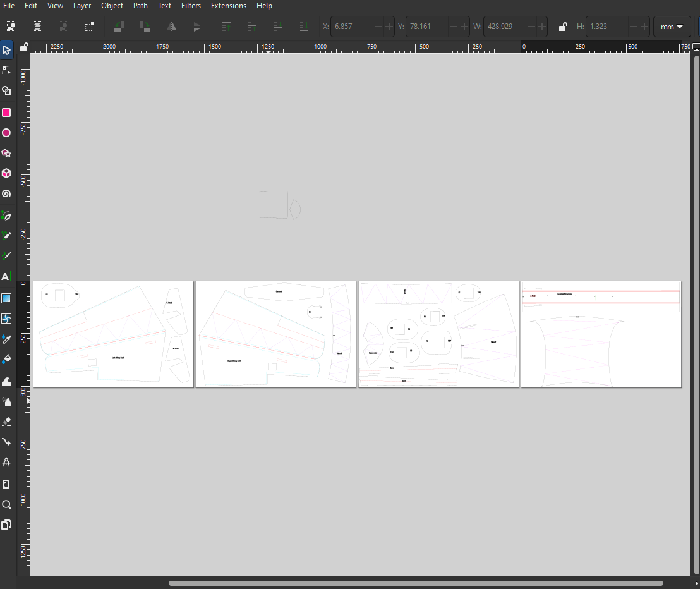
Task: Choose the Zoom tool
Action: tap(6, 504)
